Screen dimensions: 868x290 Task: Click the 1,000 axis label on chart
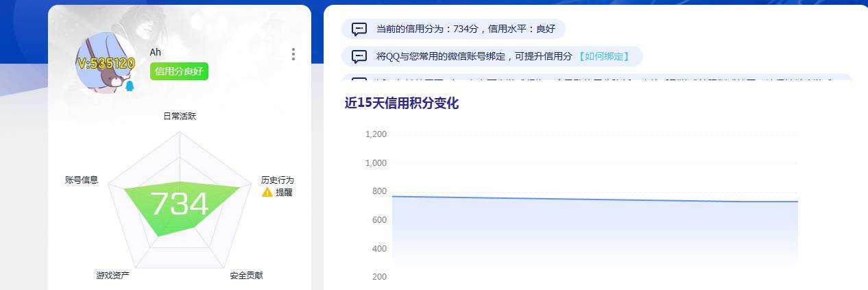coord(376,163)
